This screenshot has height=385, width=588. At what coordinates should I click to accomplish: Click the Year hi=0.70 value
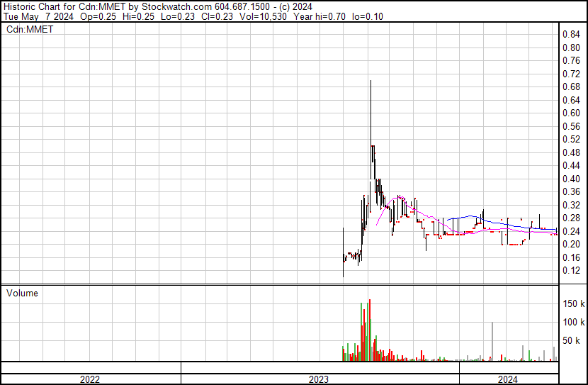320,16
